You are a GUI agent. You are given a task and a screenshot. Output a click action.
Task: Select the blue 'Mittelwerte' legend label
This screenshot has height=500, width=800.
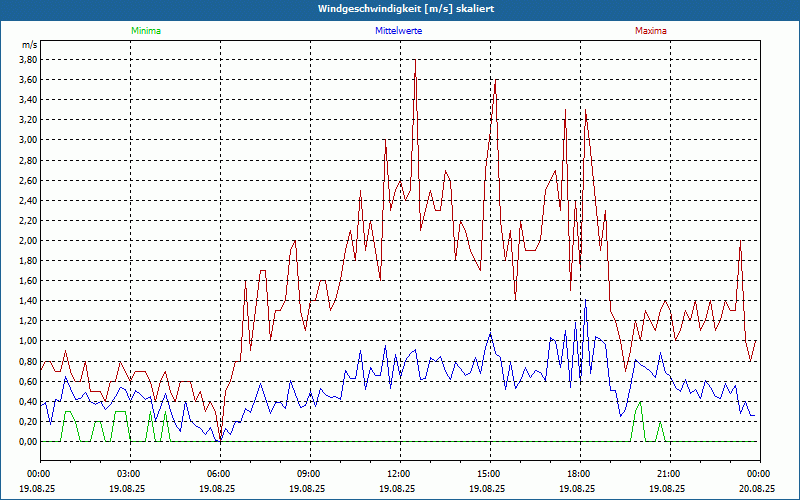click(398, 31)
